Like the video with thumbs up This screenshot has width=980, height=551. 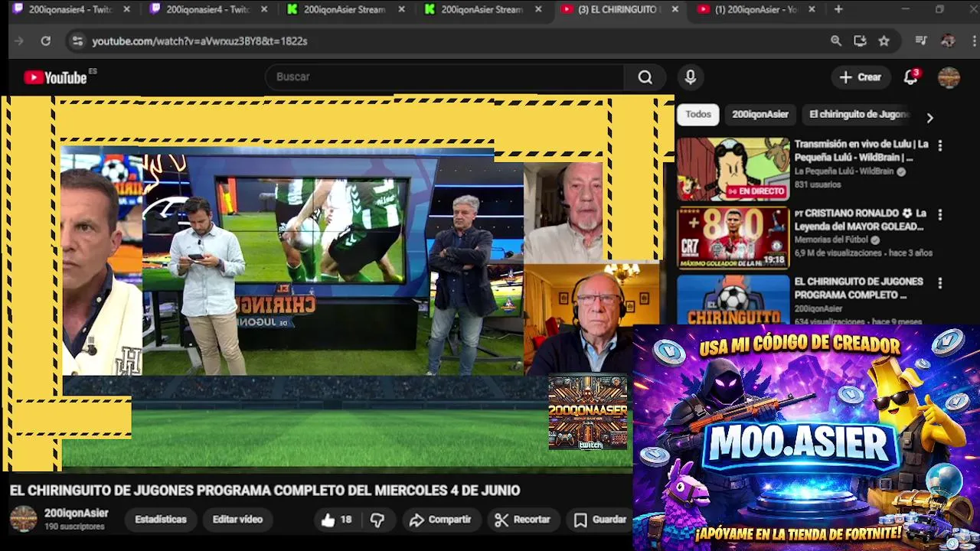(337, 520)
